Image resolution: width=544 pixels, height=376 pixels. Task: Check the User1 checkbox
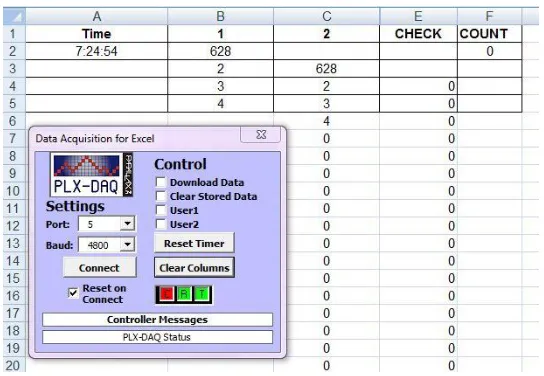pyautogui.click(x=161, y=210)
